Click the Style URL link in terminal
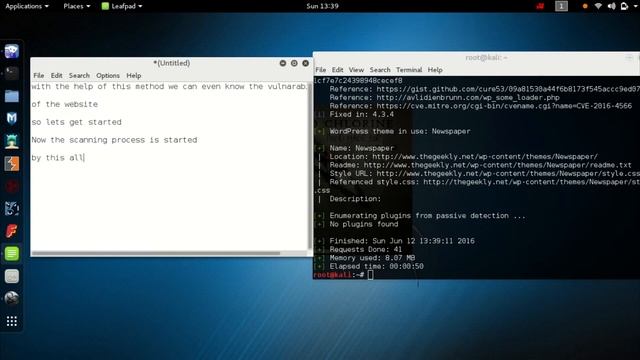The width and height of the screenshot is (640, 360). coord(508,173)
